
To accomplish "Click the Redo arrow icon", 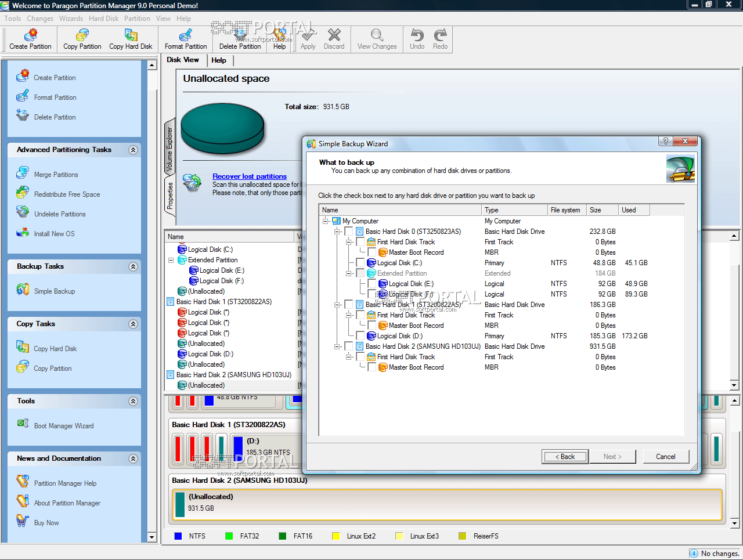I will click(440, 35).
